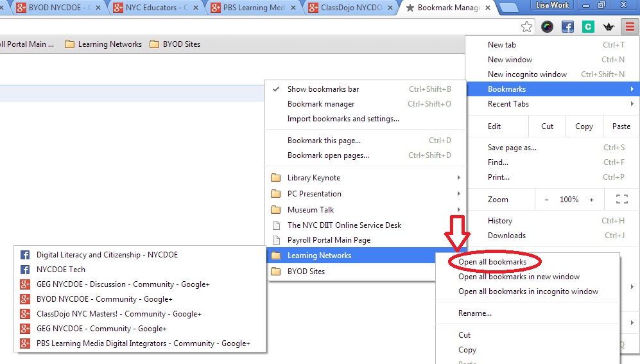
Task: Open Payroll Portal Main Page bookmark
Action: point(366,240)
